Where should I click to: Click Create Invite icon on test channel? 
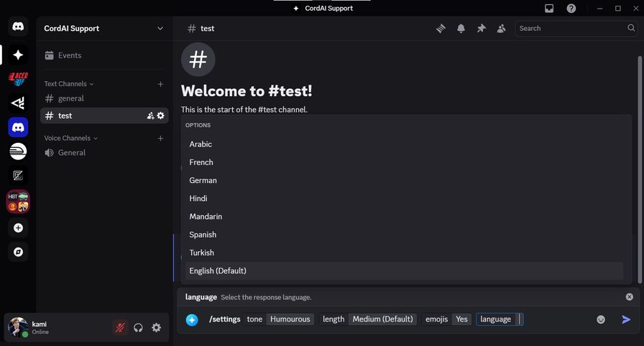point(150,116)
